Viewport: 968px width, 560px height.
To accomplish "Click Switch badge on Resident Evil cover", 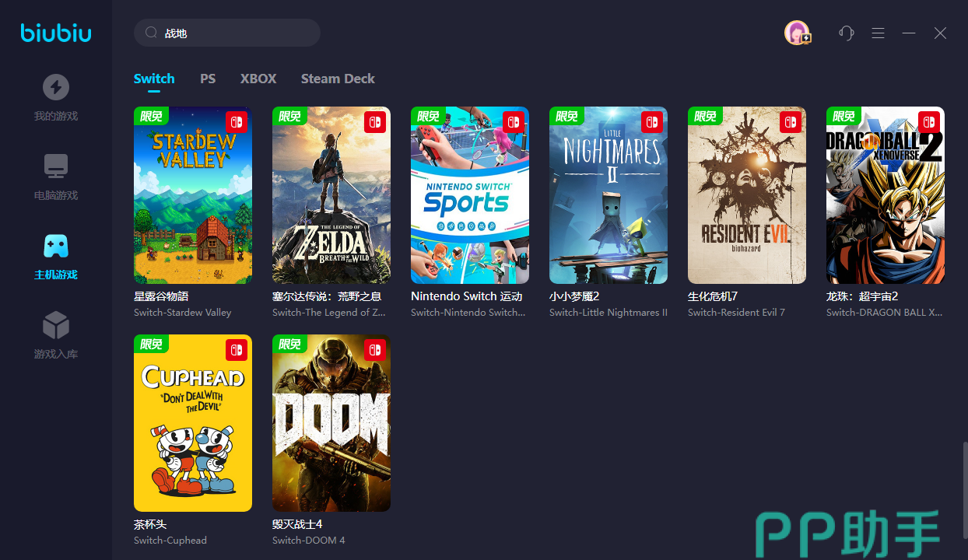I will pos(791,122).
